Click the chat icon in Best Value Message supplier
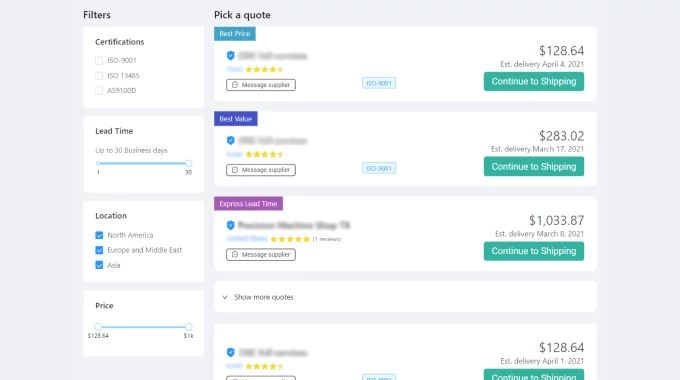Viewport: 680px width, 380px height. tap(235, 170)
